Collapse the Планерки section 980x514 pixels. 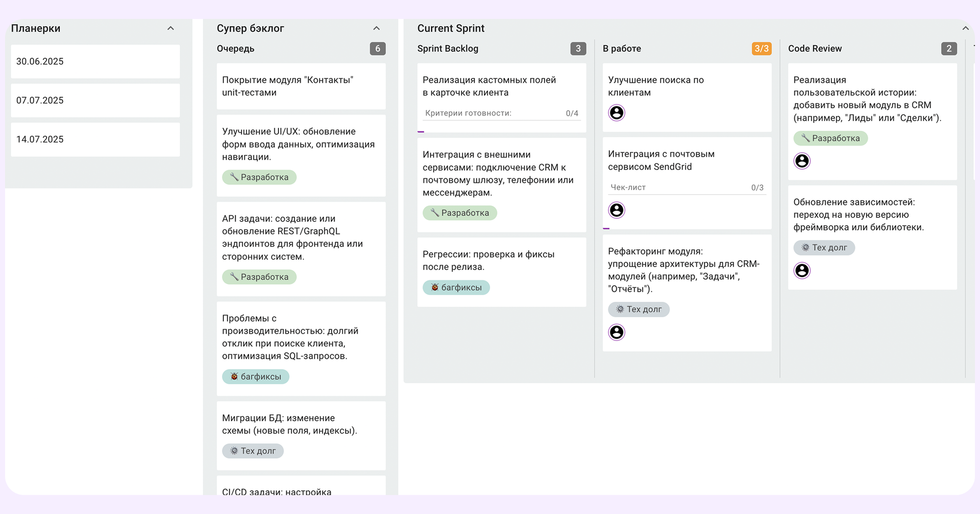point(171,28)
